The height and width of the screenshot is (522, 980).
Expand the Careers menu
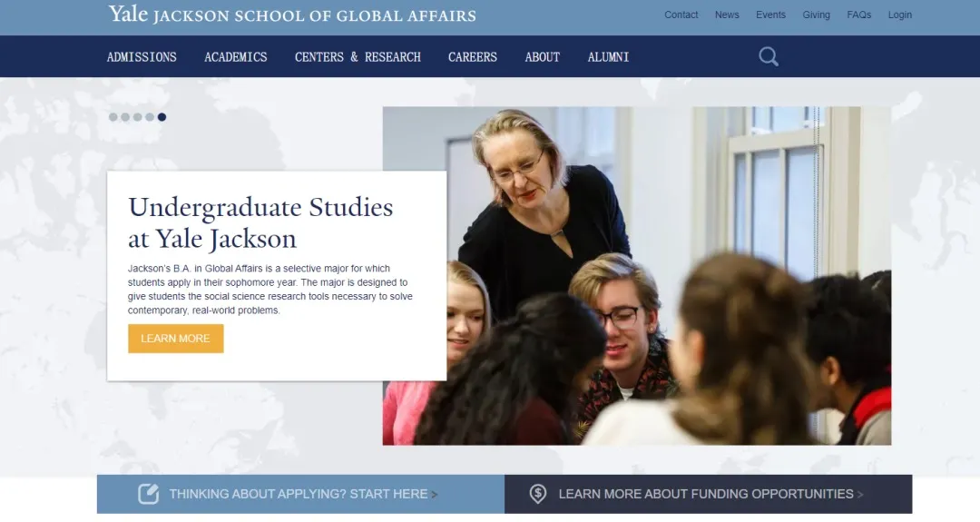[473, 57]
